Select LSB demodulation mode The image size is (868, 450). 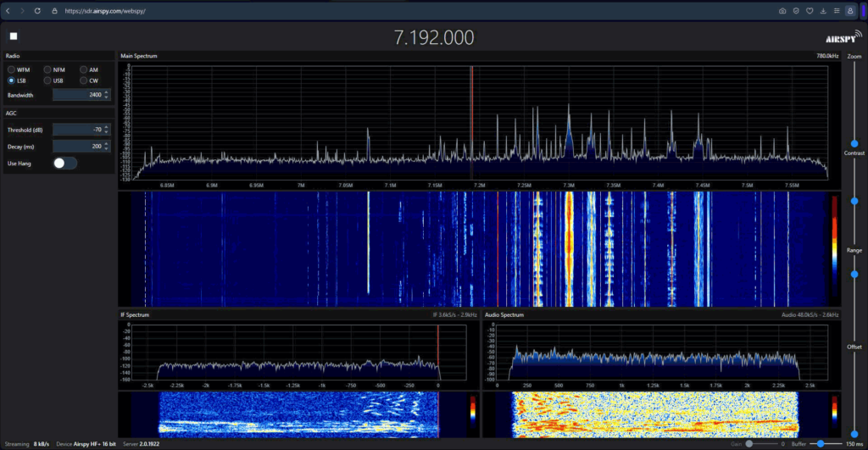pyautogui.click(x=11, y=81)
